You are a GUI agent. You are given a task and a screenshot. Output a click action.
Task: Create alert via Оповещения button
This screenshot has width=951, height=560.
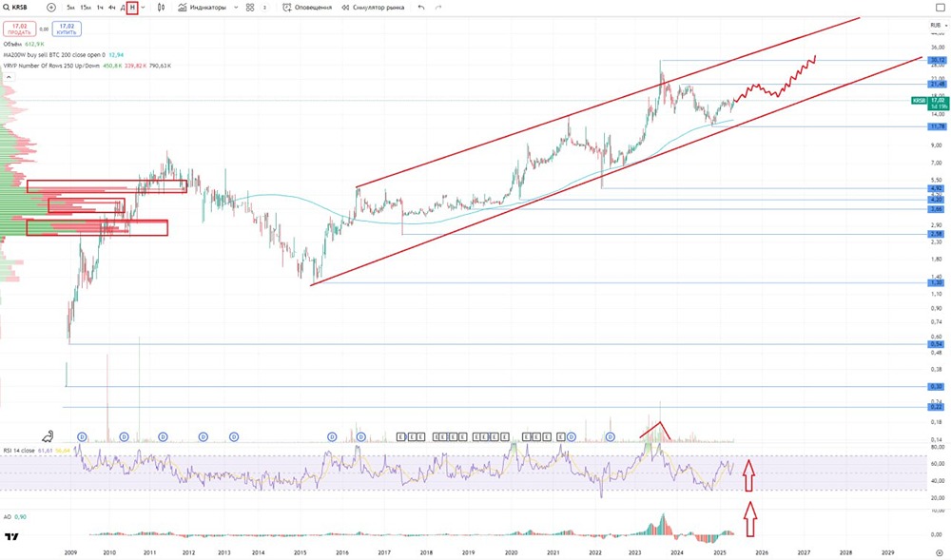click(x=307, y=8)
